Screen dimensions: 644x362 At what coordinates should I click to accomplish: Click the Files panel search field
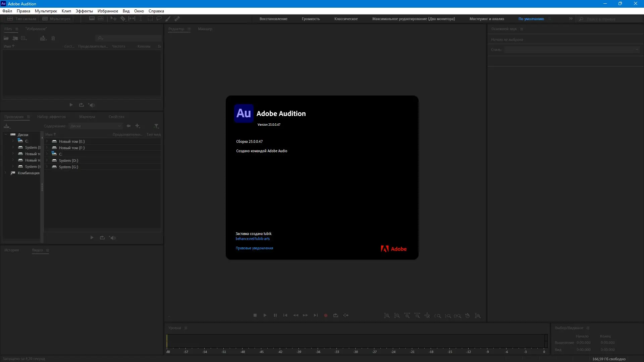129,38
